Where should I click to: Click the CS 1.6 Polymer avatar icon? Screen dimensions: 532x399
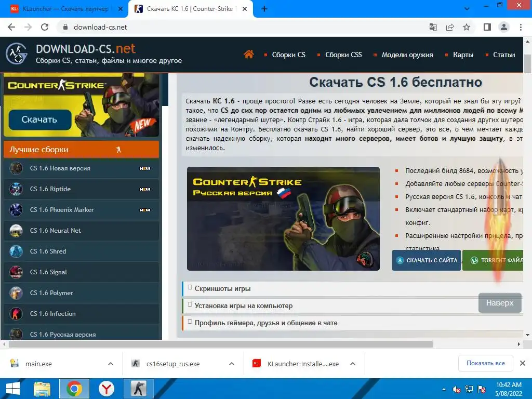point(16,293)
